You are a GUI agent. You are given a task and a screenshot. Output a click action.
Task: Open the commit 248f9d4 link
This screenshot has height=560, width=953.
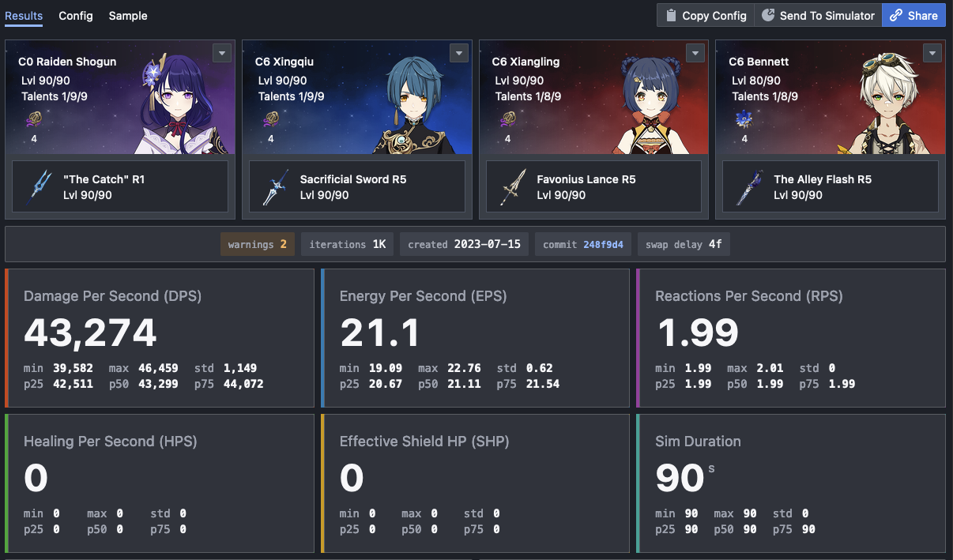point(603,245)
